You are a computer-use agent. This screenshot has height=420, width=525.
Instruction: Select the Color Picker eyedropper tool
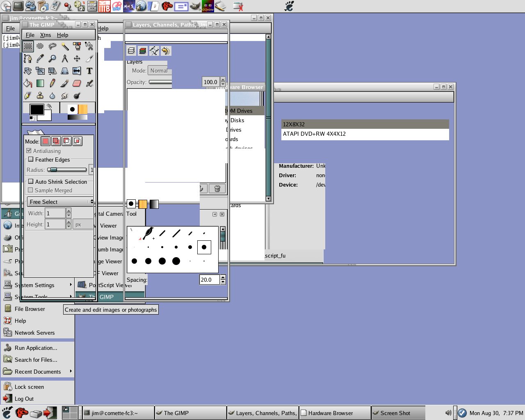40,59
